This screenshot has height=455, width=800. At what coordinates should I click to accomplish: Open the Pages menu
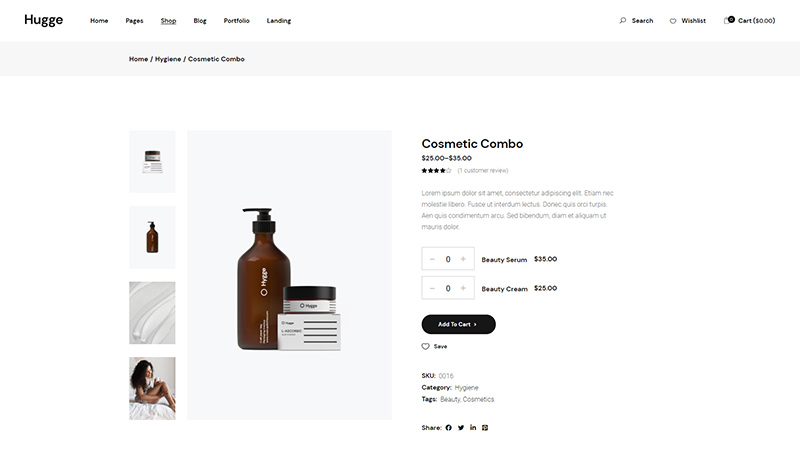pos(134,21)
